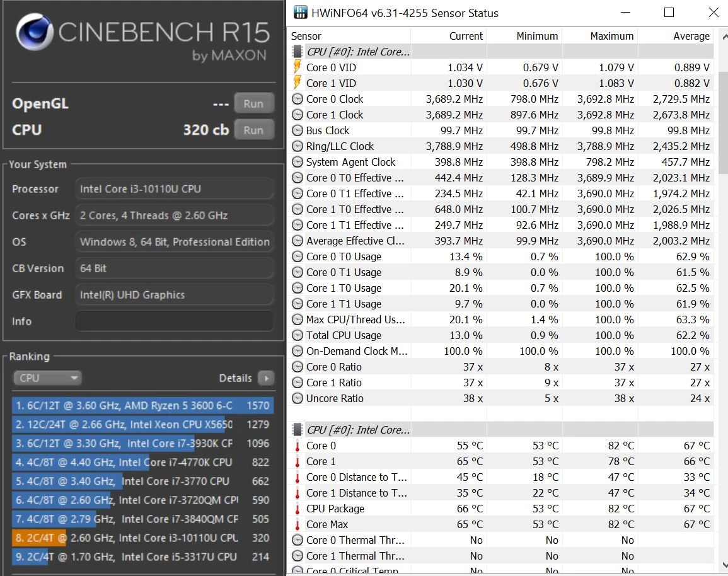
Task: Click the HWiNFO scrollbar down arrow
Action: pyautogui.click(x=724, y=565)
